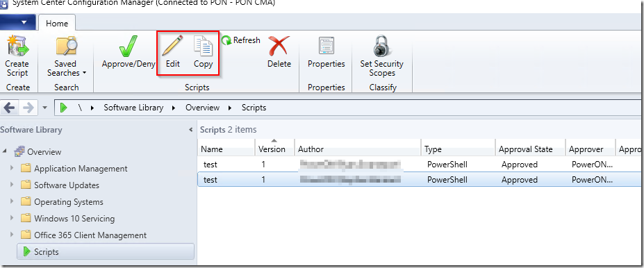The image size is (644, 268).
Task: Refresh the scripts list
Action: (x=241, y=40)
